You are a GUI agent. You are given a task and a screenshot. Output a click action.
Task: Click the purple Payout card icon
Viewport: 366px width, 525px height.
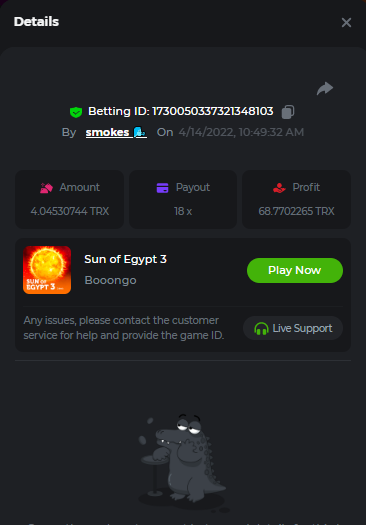162,188
